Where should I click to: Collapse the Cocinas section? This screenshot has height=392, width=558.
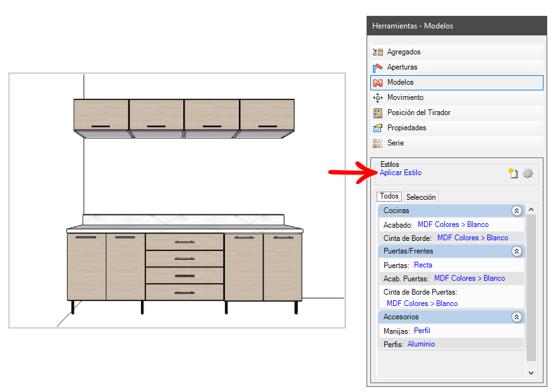pyautogui.click(x=517, y=211)
